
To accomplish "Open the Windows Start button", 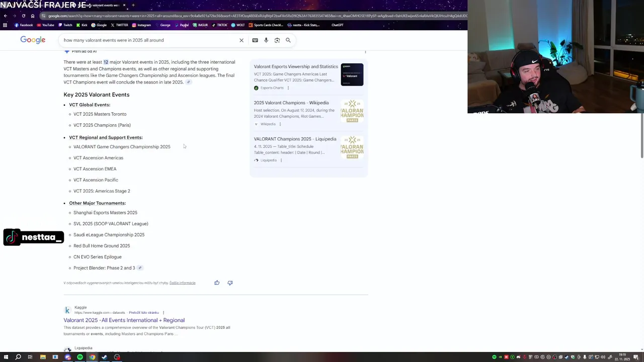I will click(5, 357).
